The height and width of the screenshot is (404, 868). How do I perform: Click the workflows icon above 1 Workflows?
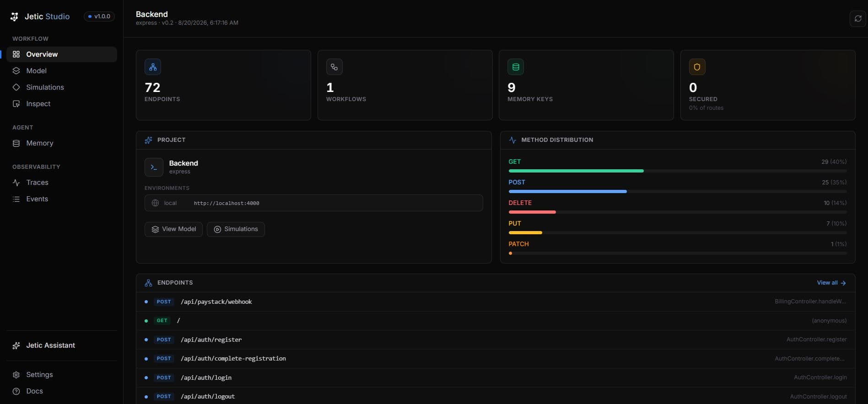click(x=334, y=67)
